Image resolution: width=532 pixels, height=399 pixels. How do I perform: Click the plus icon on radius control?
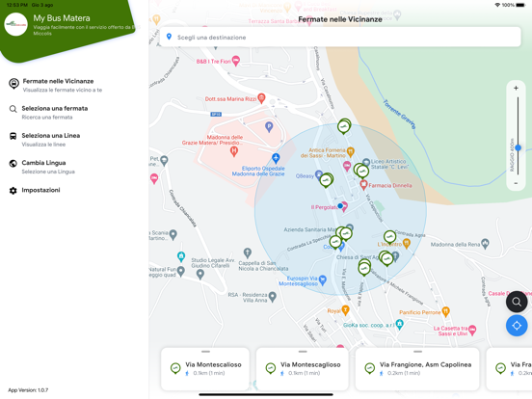pyautogui.click(x=516, y=89)
